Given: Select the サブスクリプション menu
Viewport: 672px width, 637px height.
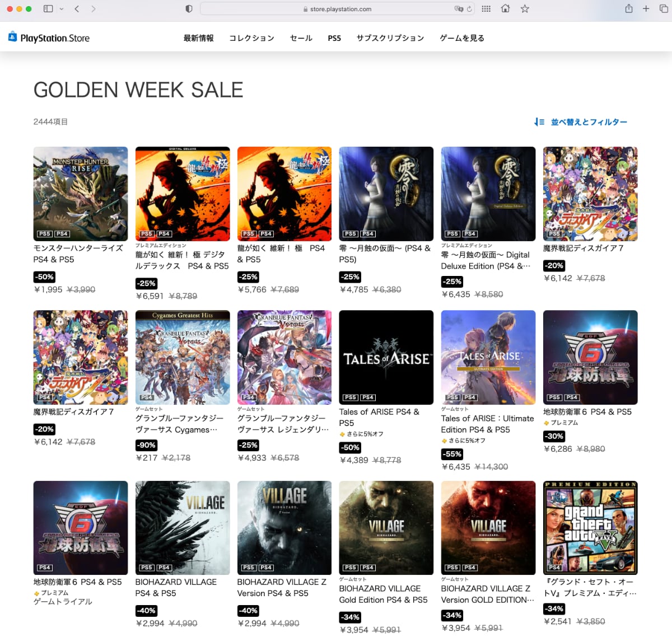Looking at the screenshot, I should pyautogui.click(x=390, y=38).
